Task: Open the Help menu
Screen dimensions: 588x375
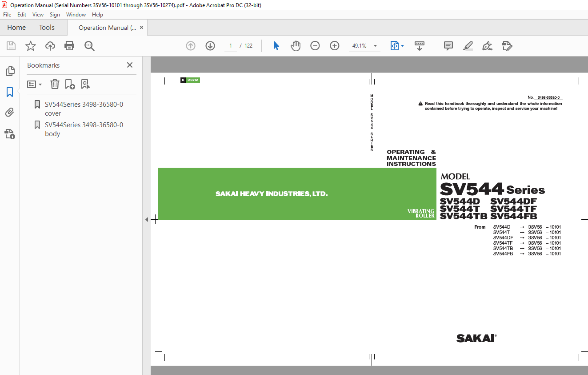Action: [97, 15]
